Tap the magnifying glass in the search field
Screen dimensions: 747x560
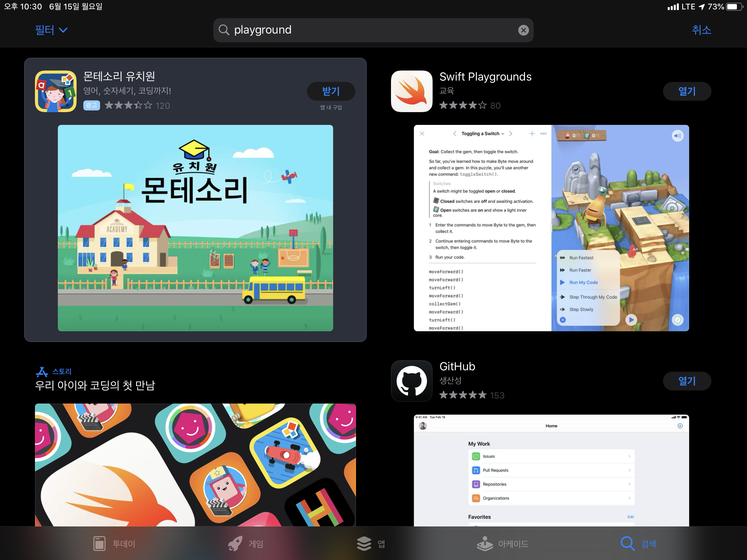point(224,30)
